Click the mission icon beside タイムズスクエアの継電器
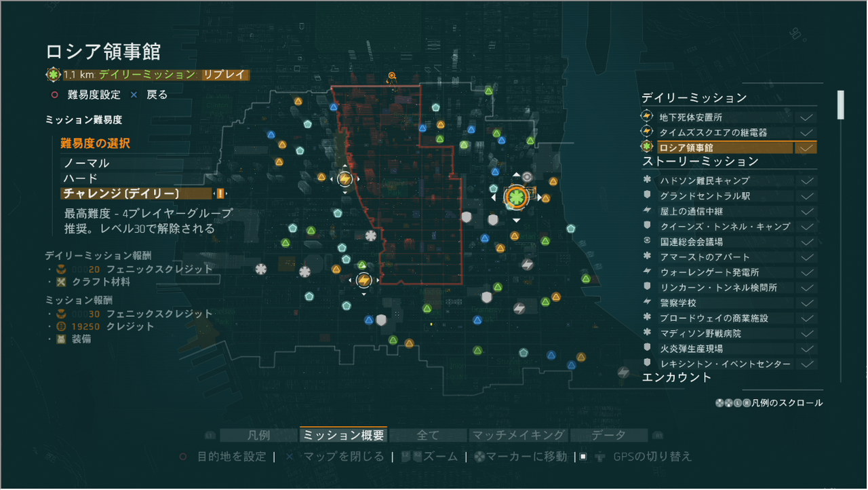 tap(647, 132)
